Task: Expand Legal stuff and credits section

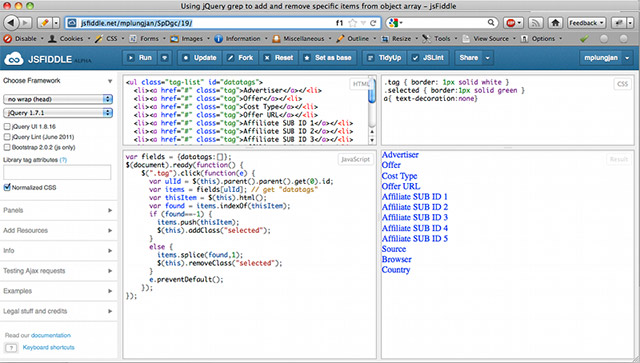Action: pyautogui.click(x=58, y=311)
